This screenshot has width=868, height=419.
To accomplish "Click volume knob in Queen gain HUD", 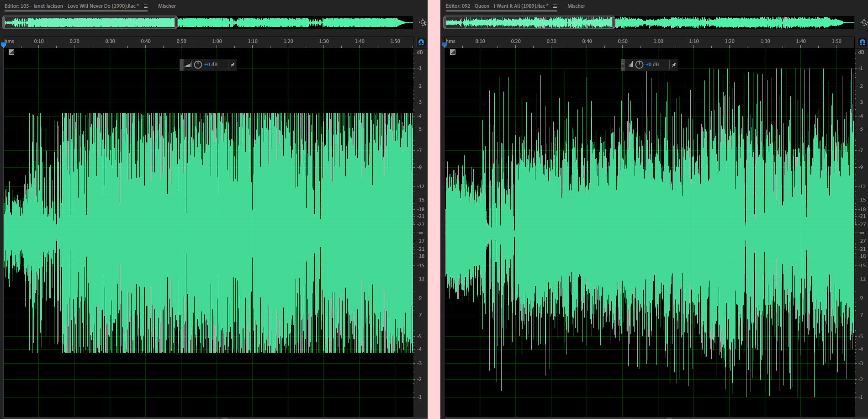I will tap(639, 65).
